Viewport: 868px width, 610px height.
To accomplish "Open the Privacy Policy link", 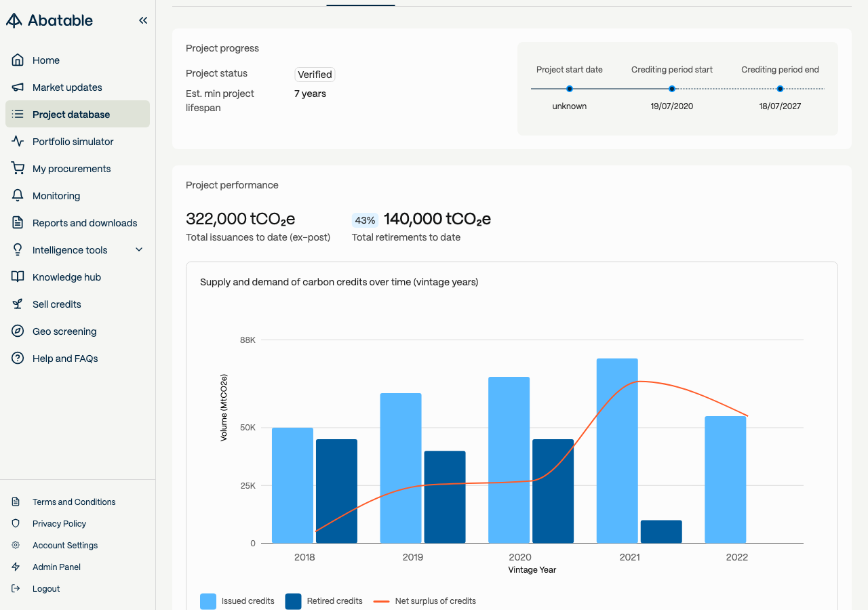I will 59,524.
